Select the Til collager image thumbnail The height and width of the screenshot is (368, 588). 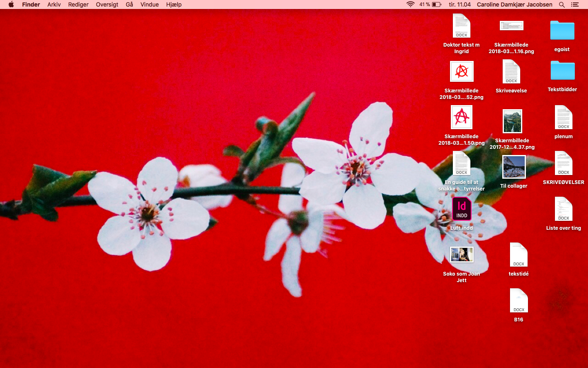tap(514, 167)
